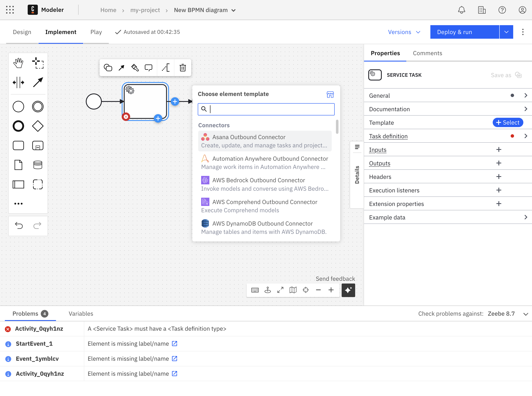Click the Template Select button

tap(507, 122)
